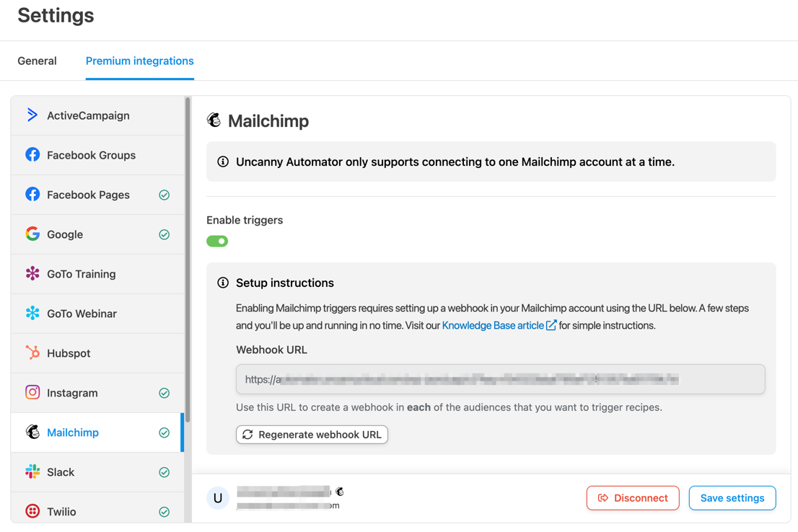The image size is (798, 532).
Task: Click the Disconnect button
Action: pos(633,498)
